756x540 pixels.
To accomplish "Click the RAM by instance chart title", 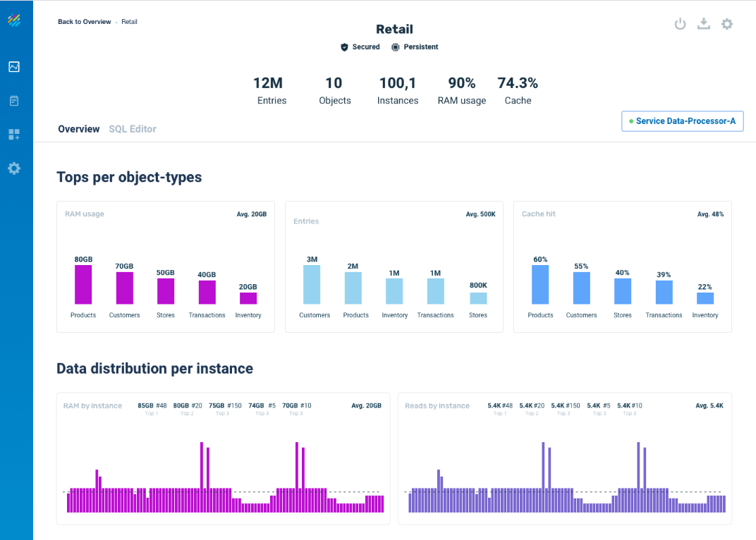I will point(92,406).
